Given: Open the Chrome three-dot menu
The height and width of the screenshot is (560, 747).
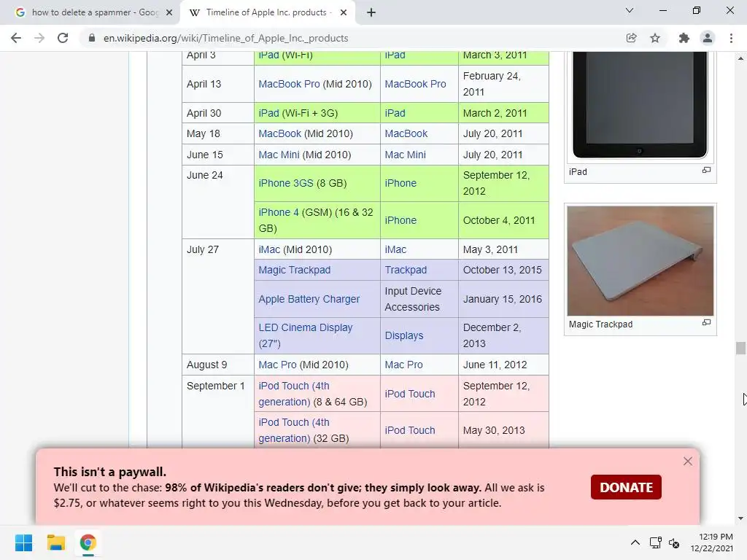Looking at the screenshot, I should pos(731,38).
